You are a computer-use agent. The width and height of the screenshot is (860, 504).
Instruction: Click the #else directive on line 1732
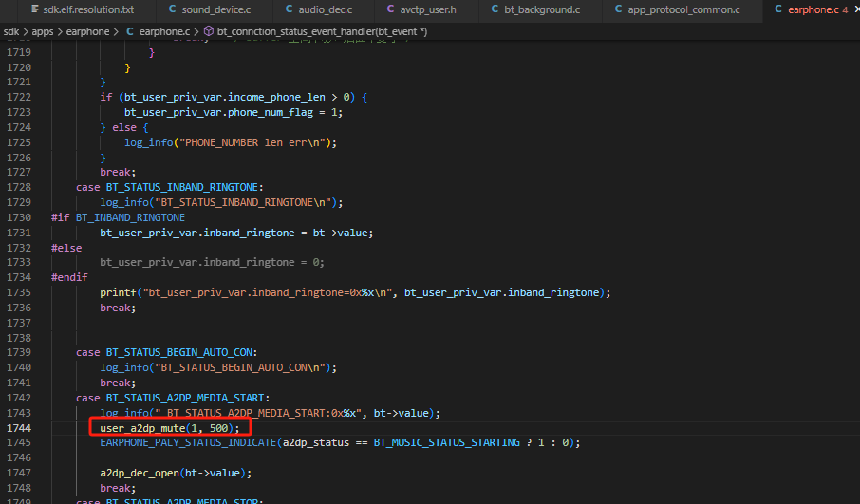pyautogui.click(x=66, y=248)
